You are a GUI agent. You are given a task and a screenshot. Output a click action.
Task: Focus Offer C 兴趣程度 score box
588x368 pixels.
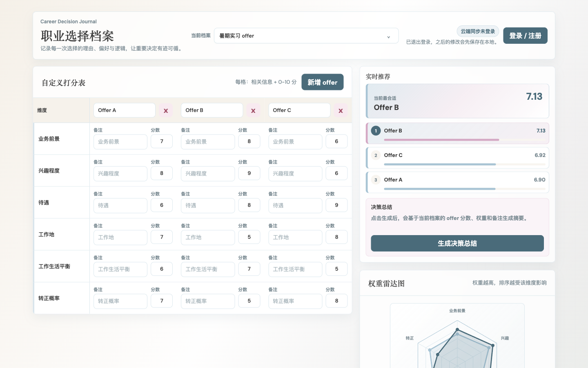click(336, 173)
